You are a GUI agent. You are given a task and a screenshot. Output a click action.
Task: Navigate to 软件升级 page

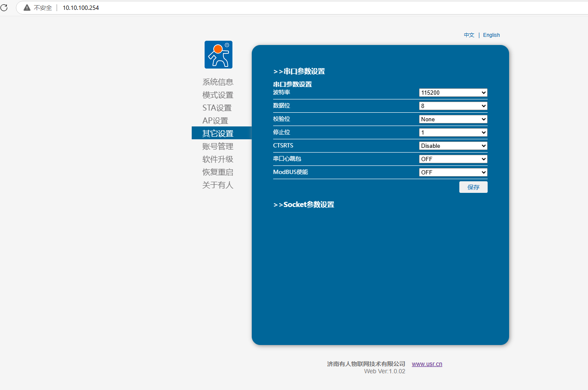click(217, 159)
